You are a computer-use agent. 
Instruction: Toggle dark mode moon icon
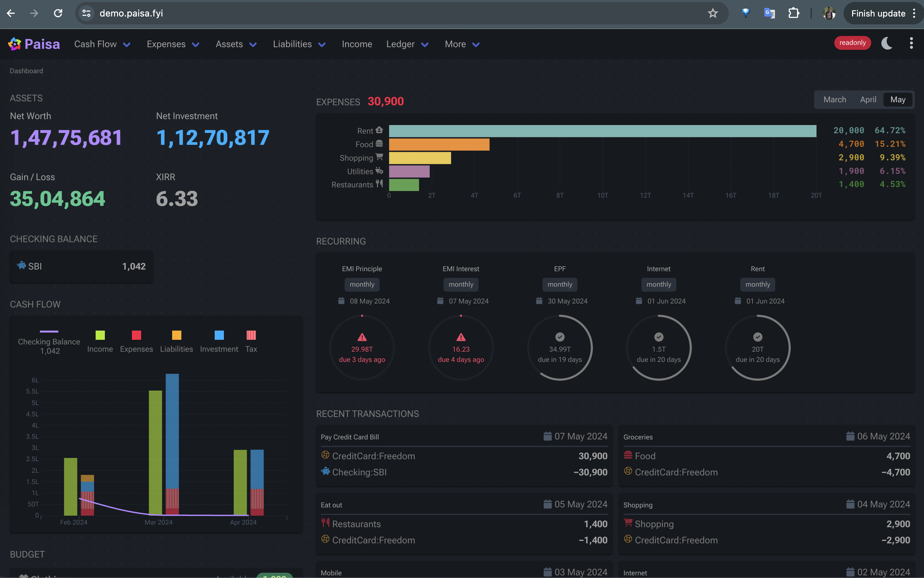[886, 43]
